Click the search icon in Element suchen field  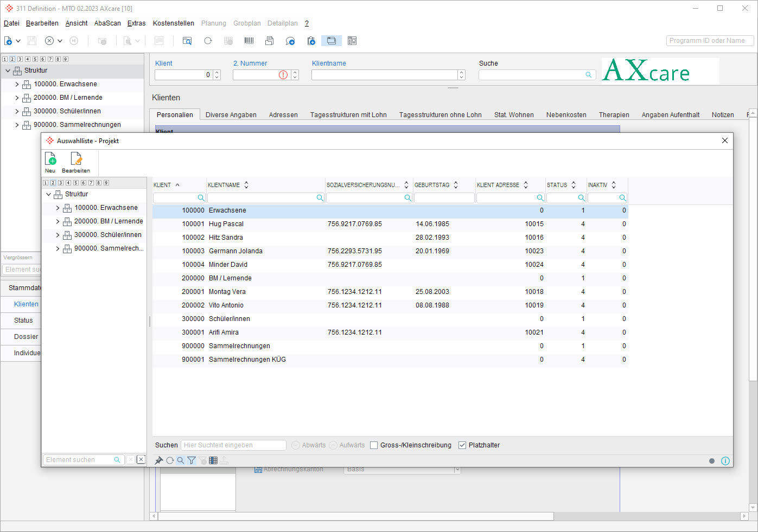117,460
